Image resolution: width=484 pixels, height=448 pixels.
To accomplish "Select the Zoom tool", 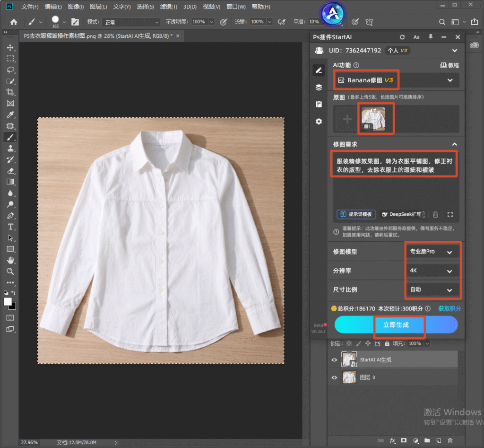I will pyautogui.click(x=10, y=271).
